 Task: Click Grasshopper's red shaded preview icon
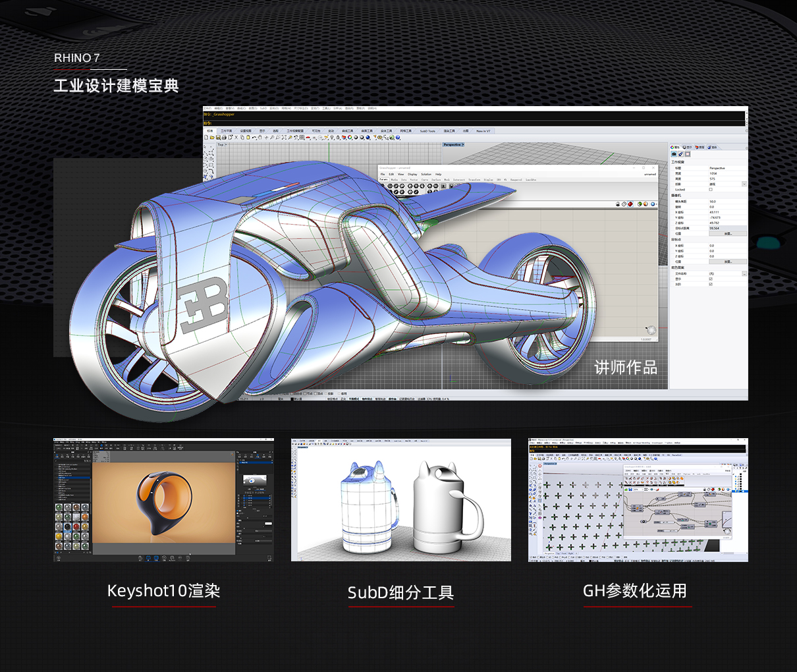click(x=630, y=204)
